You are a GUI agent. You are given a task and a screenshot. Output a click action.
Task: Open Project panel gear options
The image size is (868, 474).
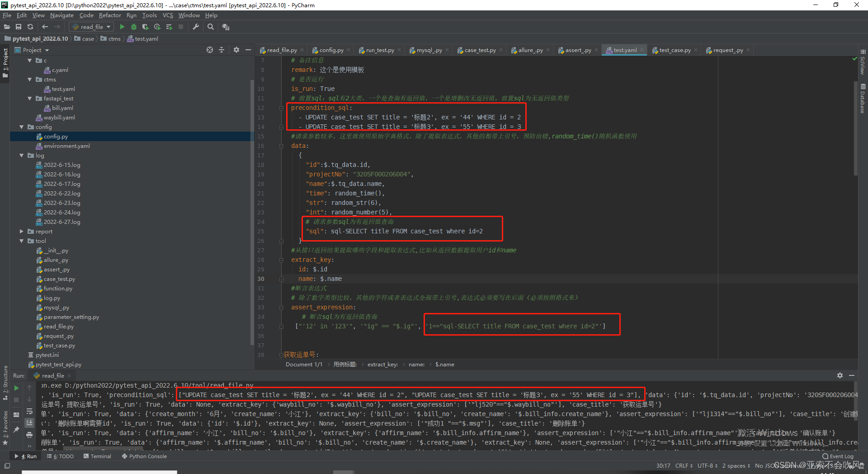tap(236, 50)
